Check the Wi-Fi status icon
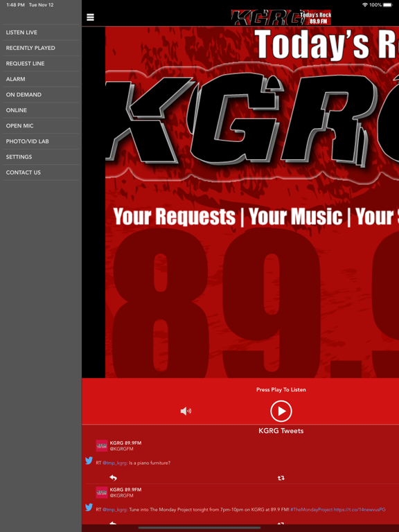 point(365,5)
